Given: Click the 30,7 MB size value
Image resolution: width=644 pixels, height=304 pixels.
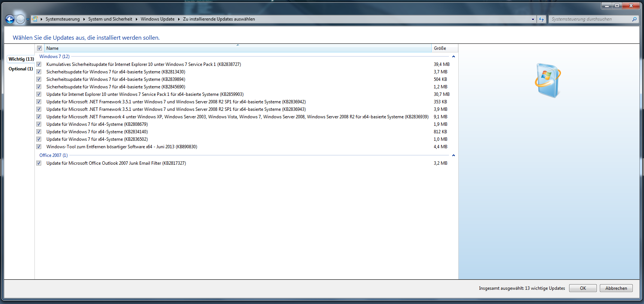Looking at the screenshot, I should 441,94.
